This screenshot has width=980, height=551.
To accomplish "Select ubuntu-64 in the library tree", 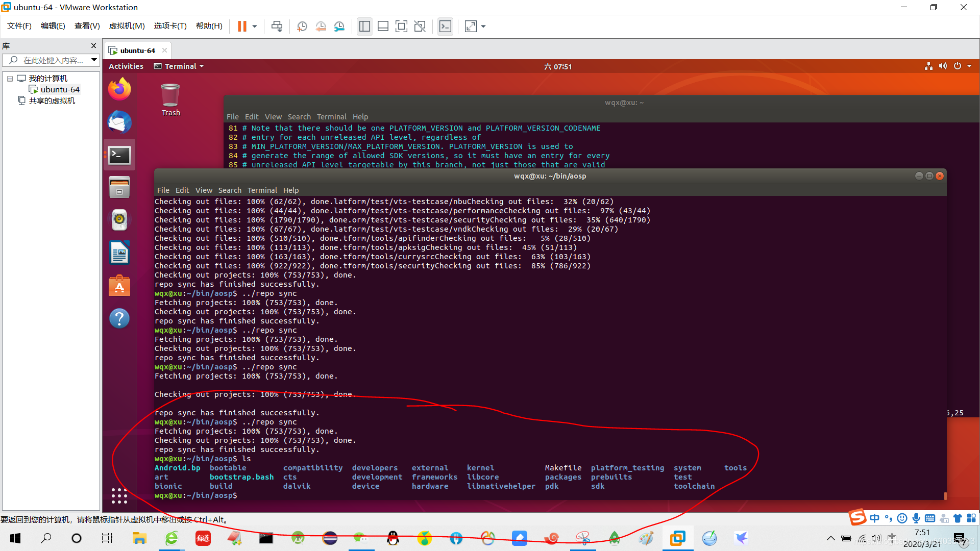I will [x=60, y=90].
